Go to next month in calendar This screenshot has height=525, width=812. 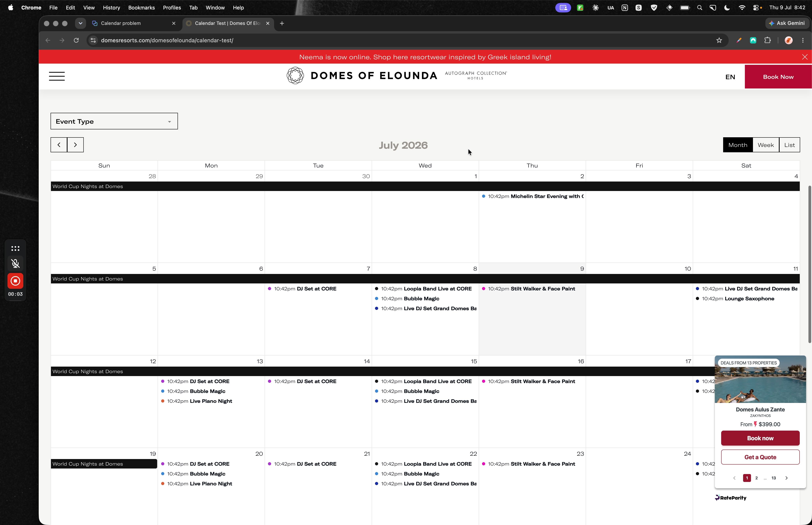pos(75,145)
